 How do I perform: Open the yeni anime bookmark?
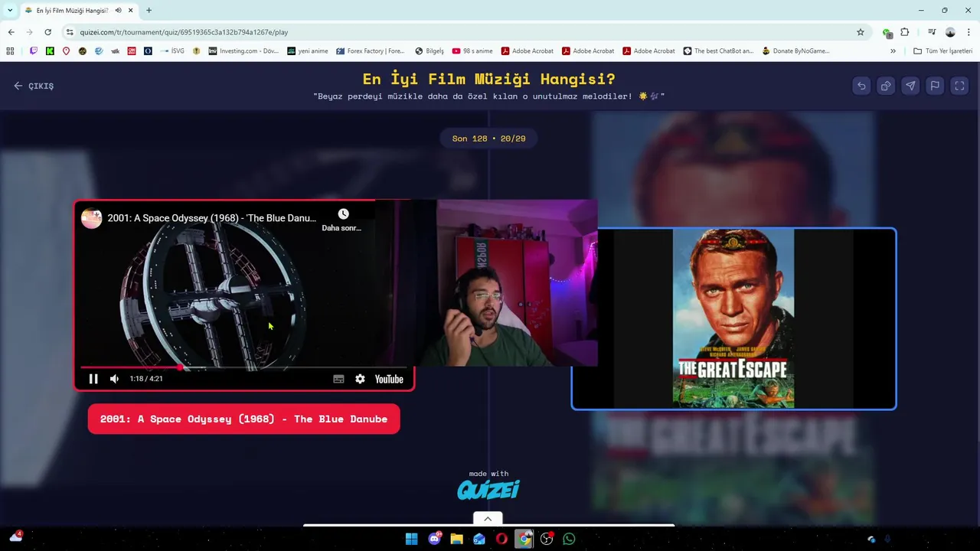(x=308, y=51)
